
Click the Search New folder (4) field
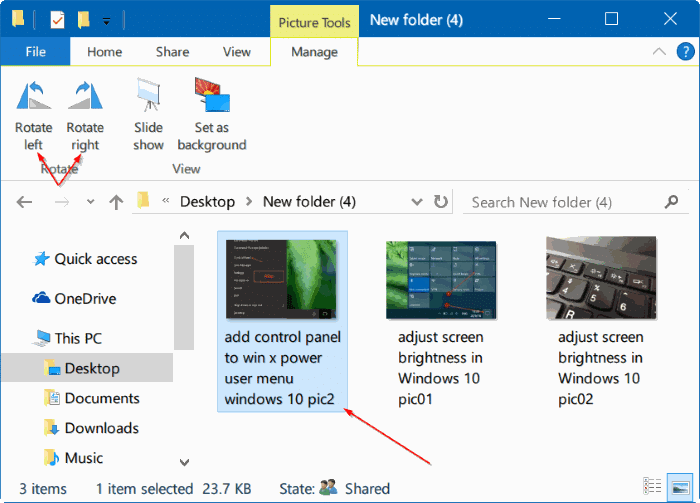(576, 202)
